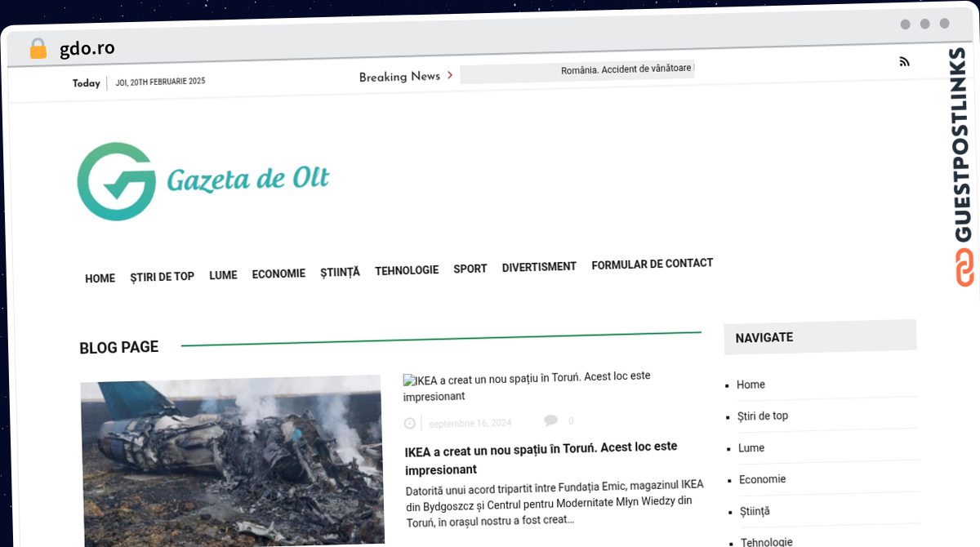Click the GuestPostLinks chain logo
Viewport: 980px width, 547px height.
coord(964,268)
